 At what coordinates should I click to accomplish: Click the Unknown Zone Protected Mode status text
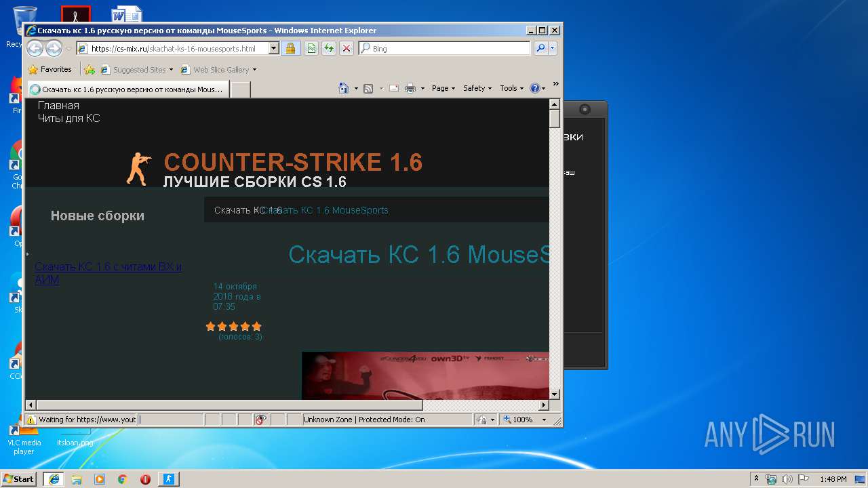click(364, 420)
